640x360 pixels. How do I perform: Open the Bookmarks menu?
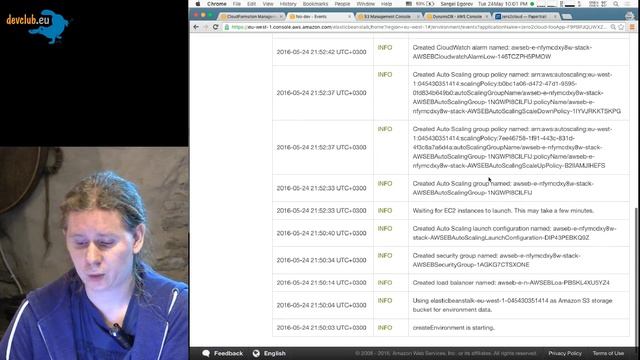click(x=315, y=4)
